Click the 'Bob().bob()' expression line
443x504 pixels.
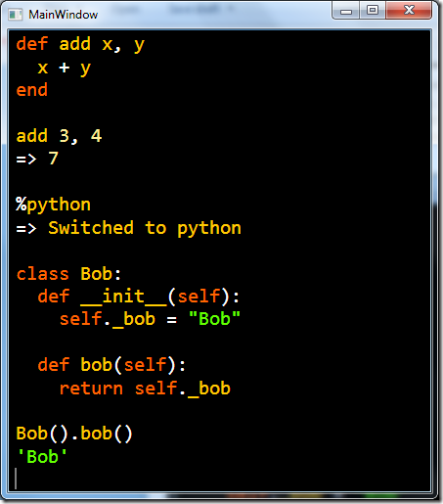click(x=74, y=434)
